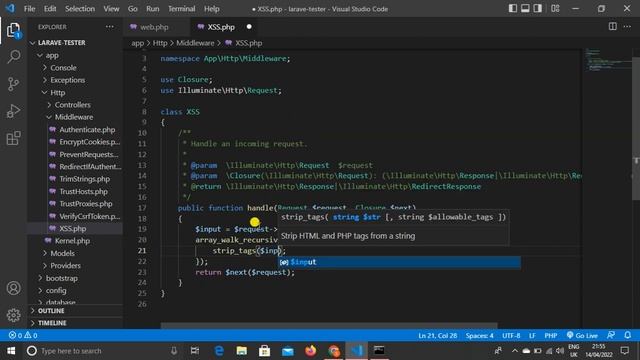This screenshot has width=640, height=360.
Task: Open the View menu
Action: (x=111, y=9)
